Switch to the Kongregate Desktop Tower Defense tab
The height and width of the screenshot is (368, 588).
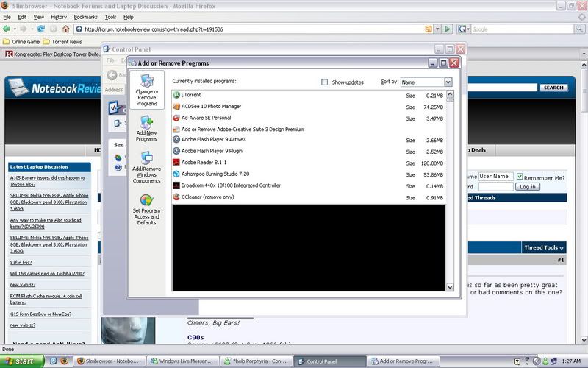[x=52, y=54]
